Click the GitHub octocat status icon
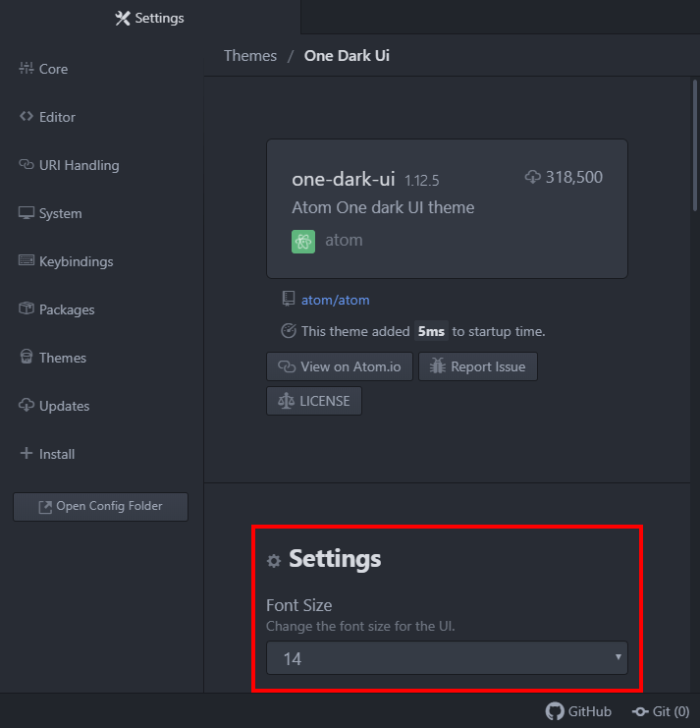 [556, 711]
